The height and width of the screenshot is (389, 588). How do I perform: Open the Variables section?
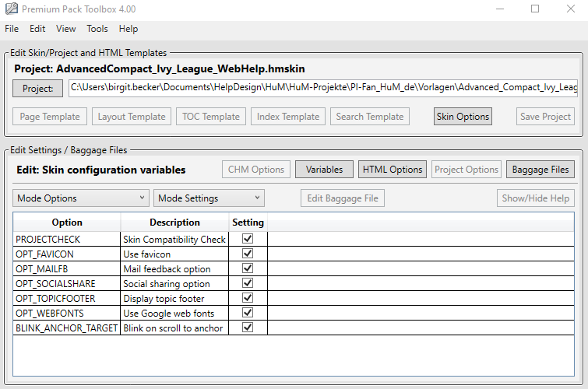[324, 170]
